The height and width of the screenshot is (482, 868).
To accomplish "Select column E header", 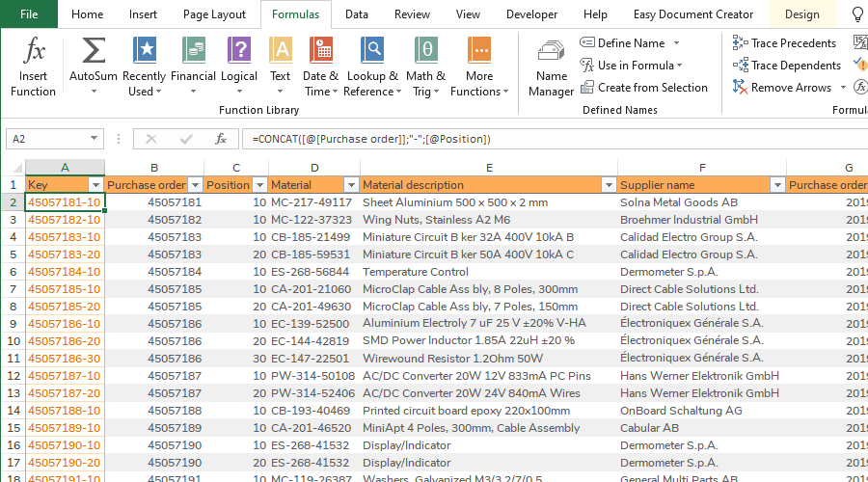I will tap(489, 168).
